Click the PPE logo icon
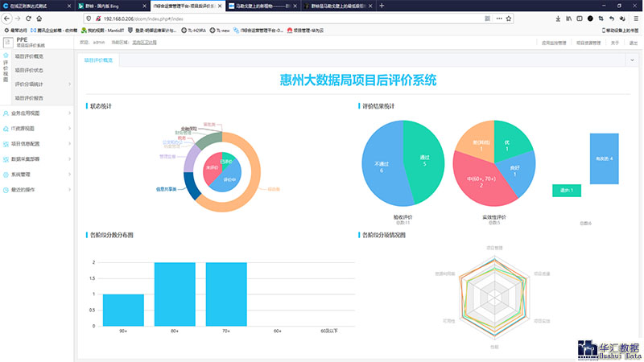Image resolution: width=644 pixels, height=362 pixels. [8, 43]
